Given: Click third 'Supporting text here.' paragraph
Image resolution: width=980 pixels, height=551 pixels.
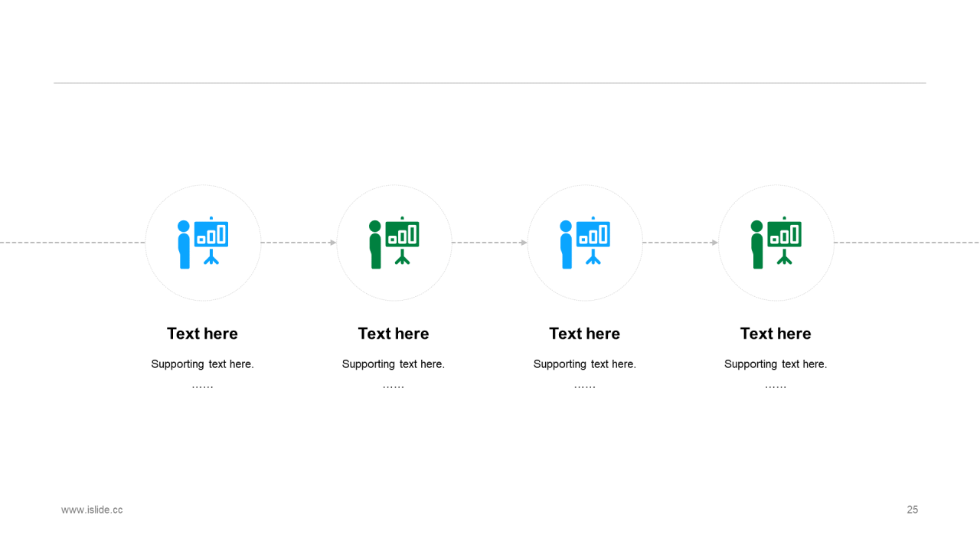Looking at the screenshot, I should [585, 364].
